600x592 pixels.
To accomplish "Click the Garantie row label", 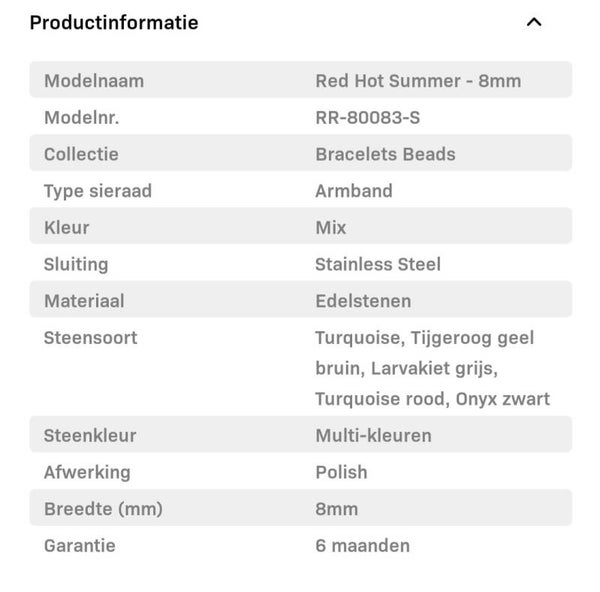I will [80, 546].
